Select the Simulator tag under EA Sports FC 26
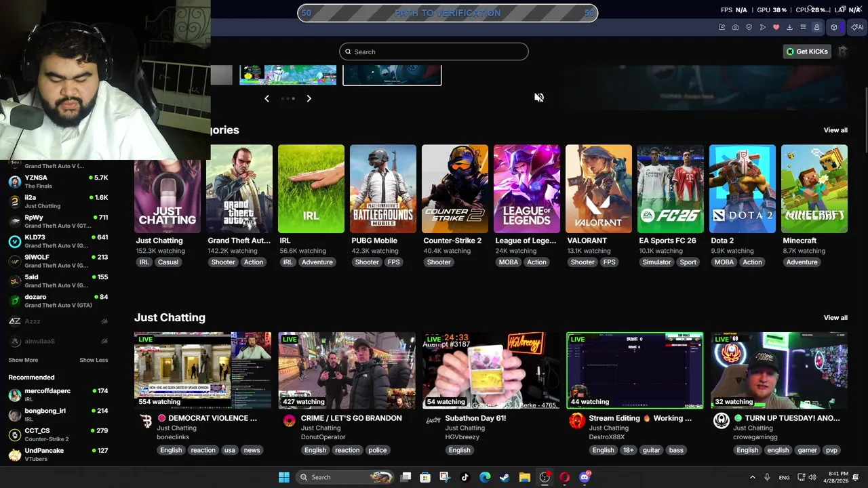 tap(656, 262)
